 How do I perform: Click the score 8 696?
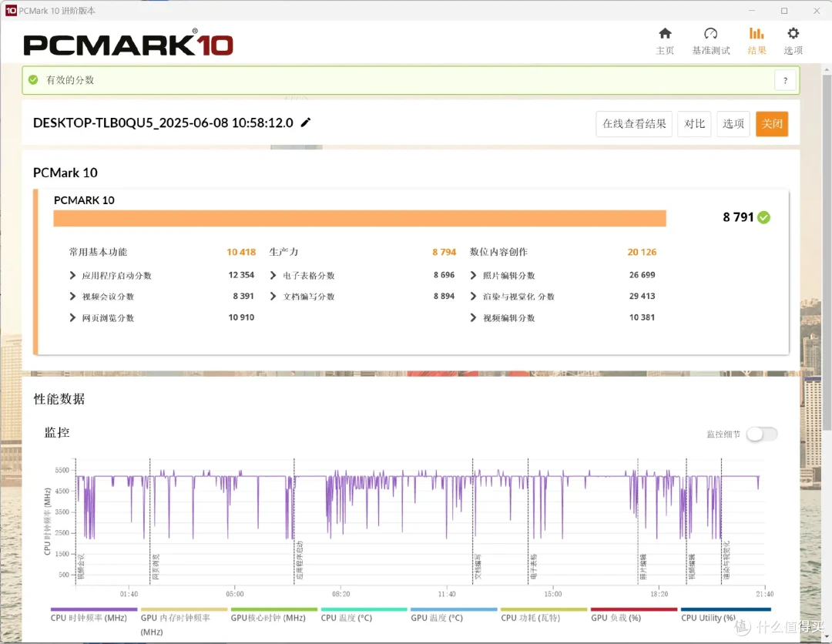[x=445, y=275]
